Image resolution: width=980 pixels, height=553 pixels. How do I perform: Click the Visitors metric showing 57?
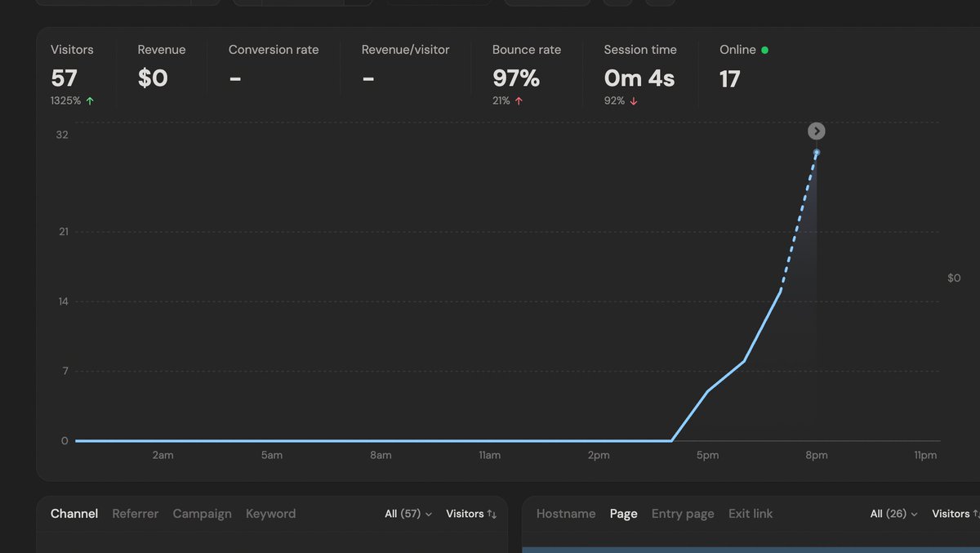(x=72, y=74)
